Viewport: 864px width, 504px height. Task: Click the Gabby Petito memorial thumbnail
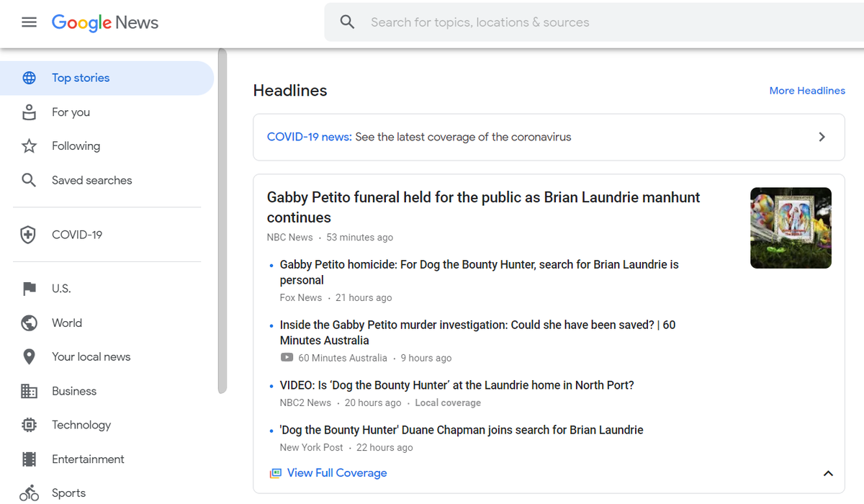point(791,228)
